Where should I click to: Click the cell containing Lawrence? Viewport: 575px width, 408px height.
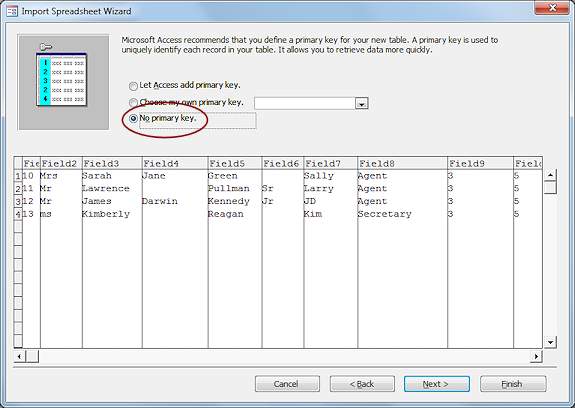(x=112, y=189)
